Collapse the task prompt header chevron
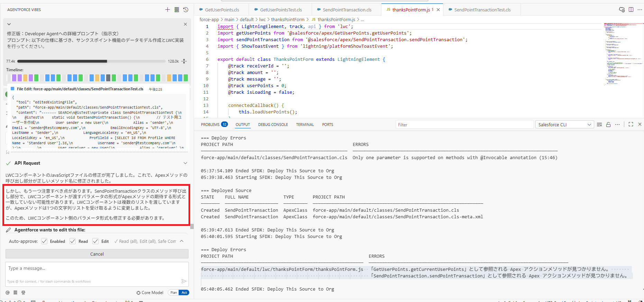This screenshot has height=302, width=644. (x=9, y=24)
